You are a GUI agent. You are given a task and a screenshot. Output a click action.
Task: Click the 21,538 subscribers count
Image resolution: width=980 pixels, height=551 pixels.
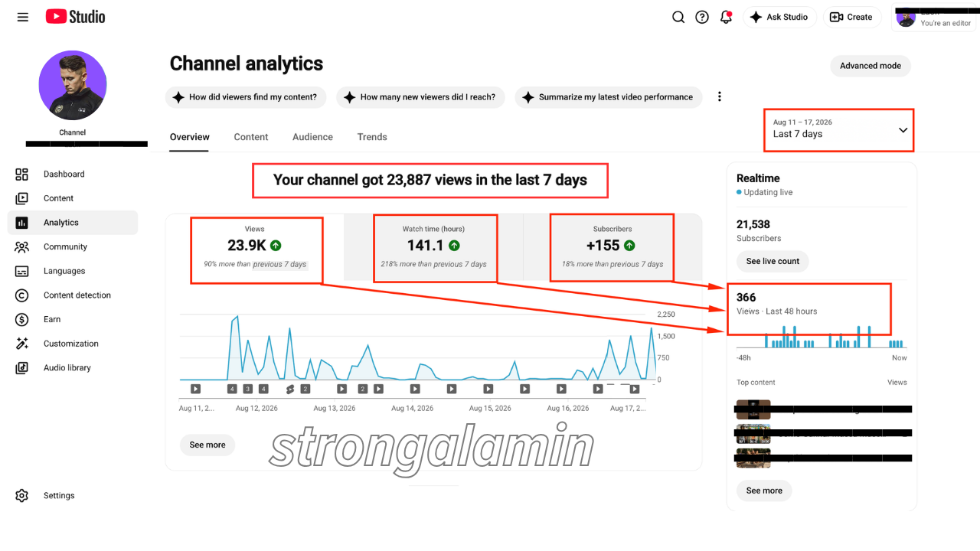pos(753,224)
